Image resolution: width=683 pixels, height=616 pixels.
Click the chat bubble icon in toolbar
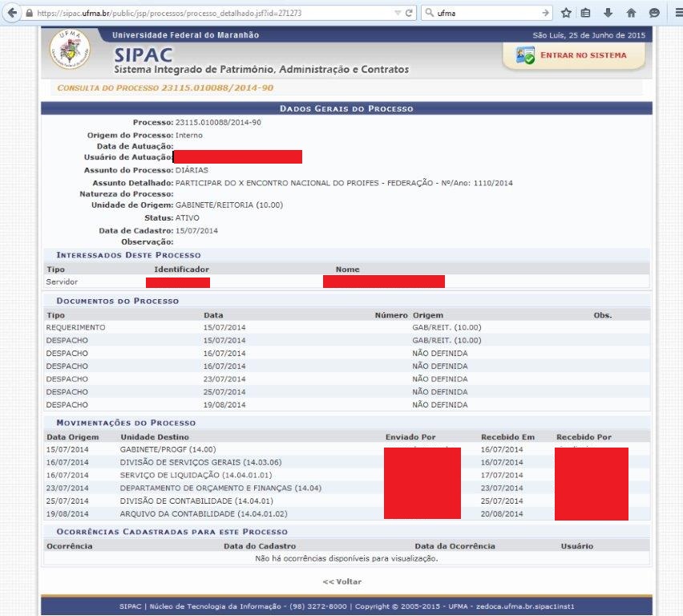point(654,13)
